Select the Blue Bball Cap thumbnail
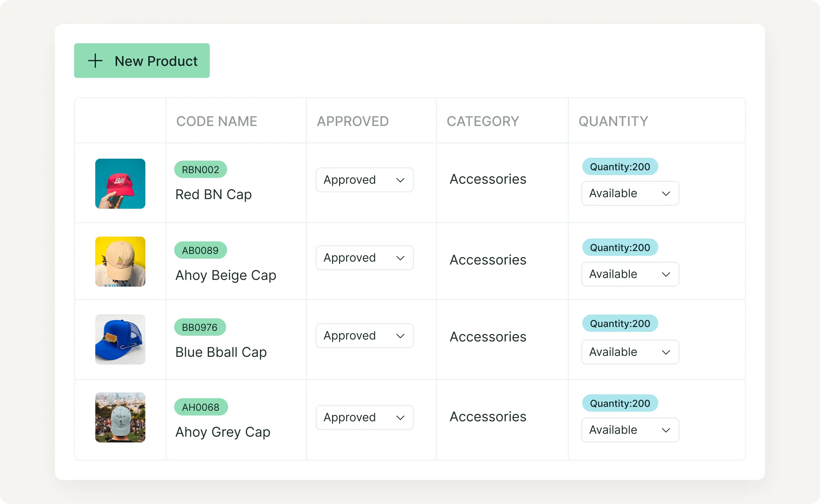Image resolution: width=820 pixels, height=504 pixels. [x=120, y=339]
